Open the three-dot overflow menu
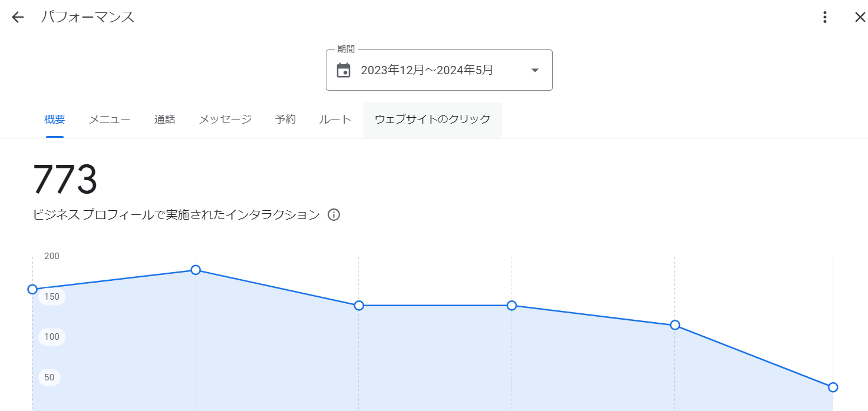Image resolution: width=868 pixels, height=411 pixels. [x=824, y=17]
